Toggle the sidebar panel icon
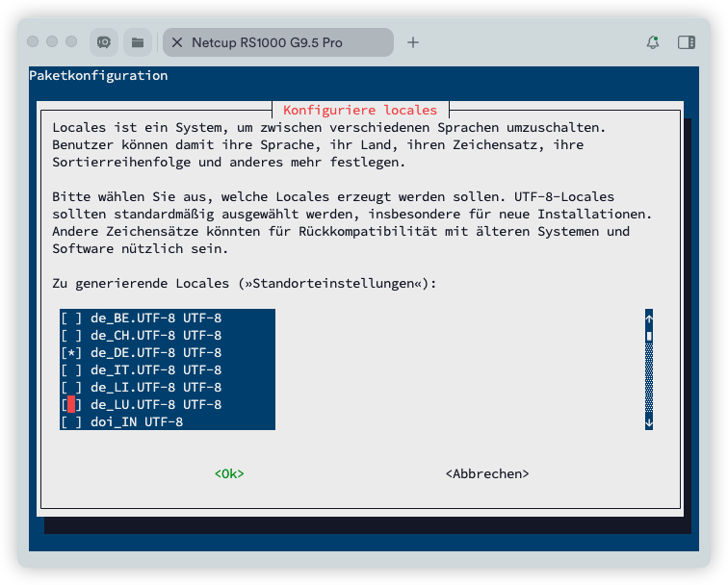Image resolution: width=728 pixels, height=585 pixels. 687,42
